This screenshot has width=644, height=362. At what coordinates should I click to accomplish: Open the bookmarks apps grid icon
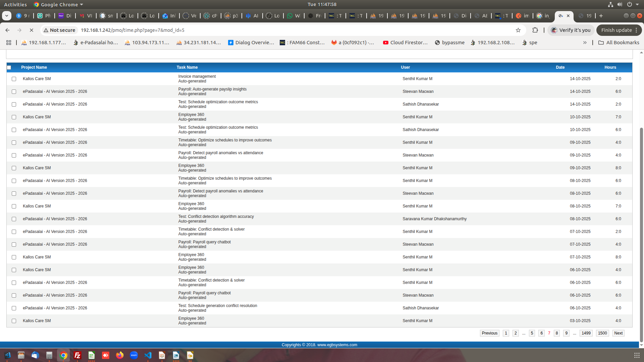point(9,43)
